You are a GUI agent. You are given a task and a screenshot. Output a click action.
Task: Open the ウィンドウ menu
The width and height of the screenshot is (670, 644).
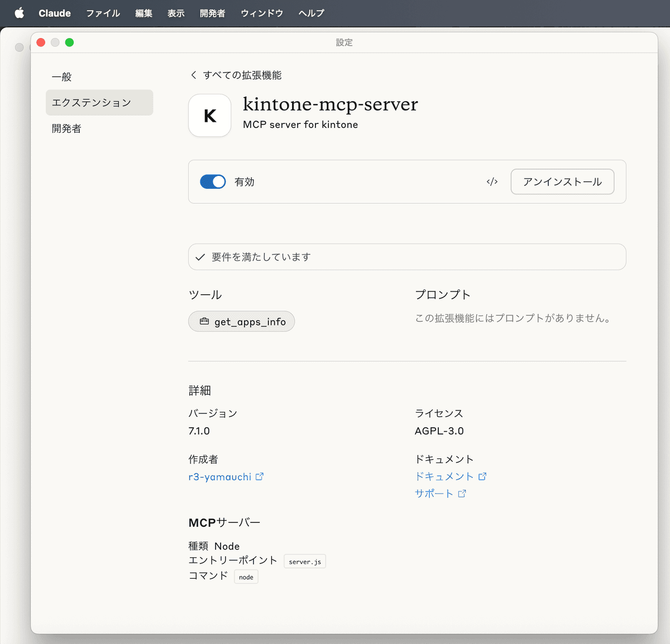click(x=262, y=13)
